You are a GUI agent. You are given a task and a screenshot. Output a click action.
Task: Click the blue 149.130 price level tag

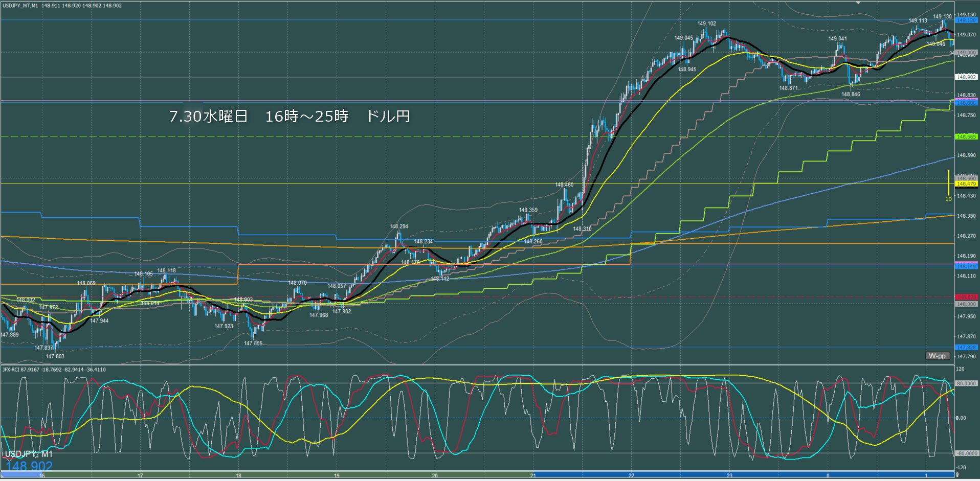click(966, 20)
